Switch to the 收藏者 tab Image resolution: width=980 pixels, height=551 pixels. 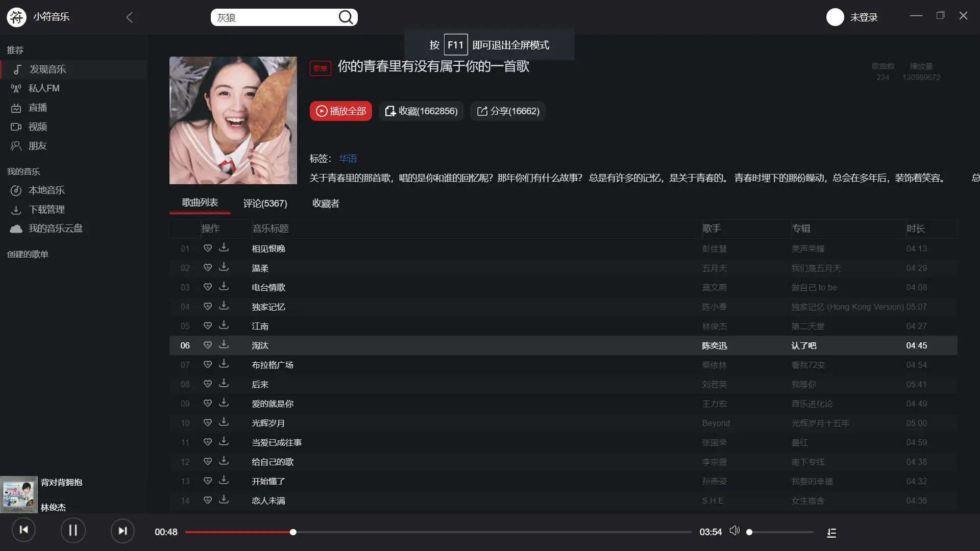pyautogui.click(x=326, y=204)
